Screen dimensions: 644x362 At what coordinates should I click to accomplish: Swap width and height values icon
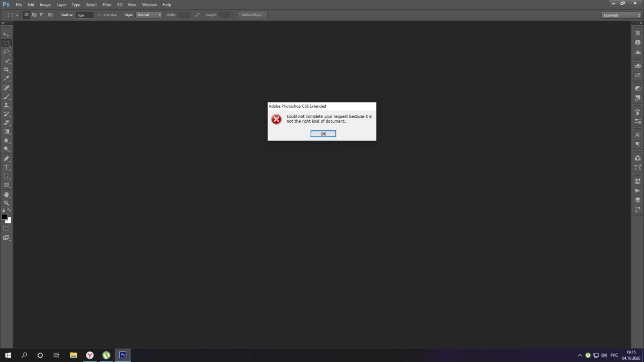(x=197, y=15)
